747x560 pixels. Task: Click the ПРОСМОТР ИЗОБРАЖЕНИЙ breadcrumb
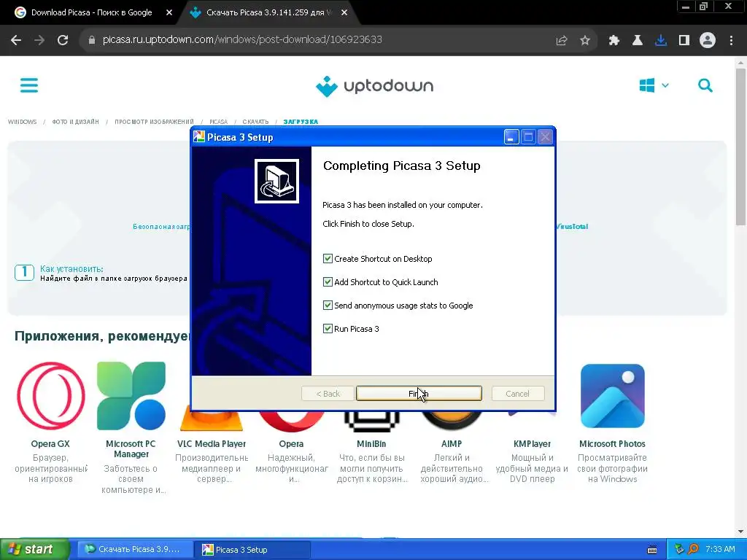155,122
